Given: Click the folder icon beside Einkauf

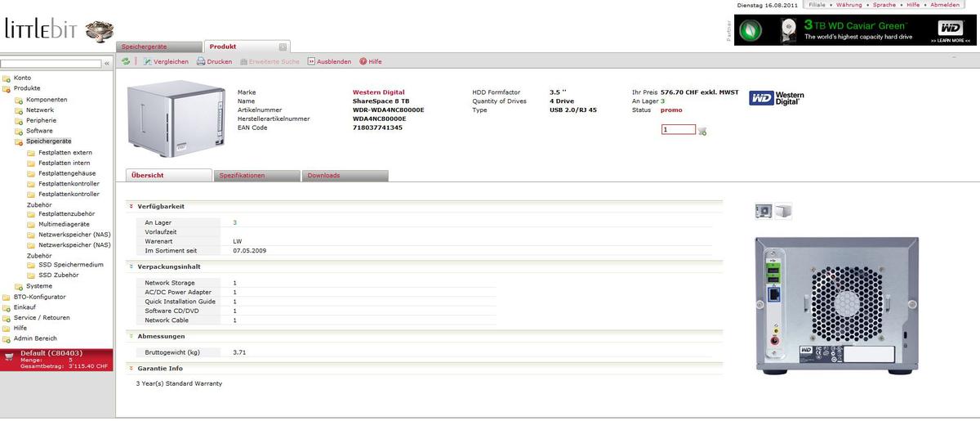Looking at the screenshot, I should 7,307.
